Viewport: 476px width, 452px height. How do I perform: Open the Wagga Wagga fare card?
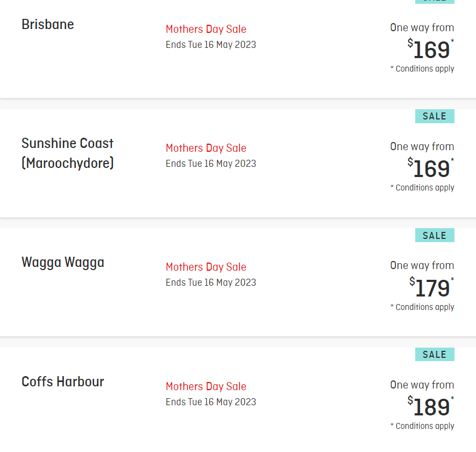[63, 263]
